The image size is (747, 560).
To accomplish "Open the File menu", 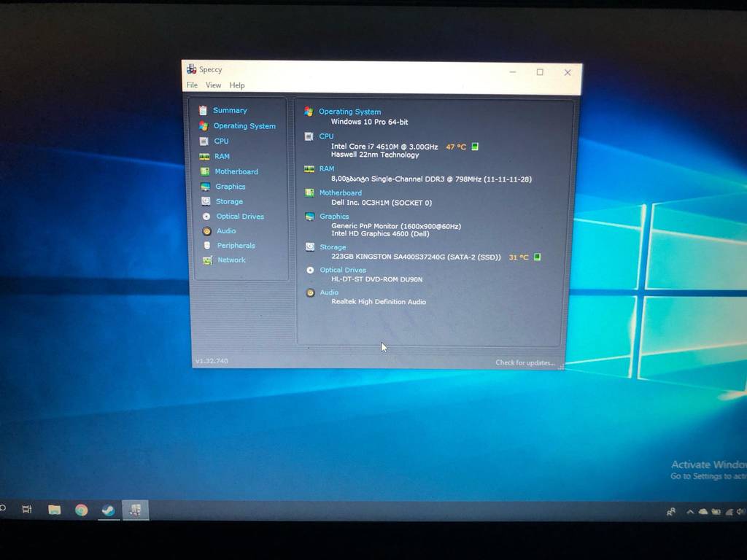I will point(192,85).
